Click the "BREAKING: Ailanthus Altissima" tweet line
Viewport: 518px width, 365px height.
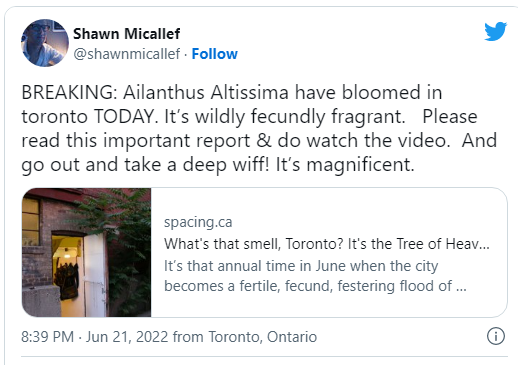tap(232, 92)
